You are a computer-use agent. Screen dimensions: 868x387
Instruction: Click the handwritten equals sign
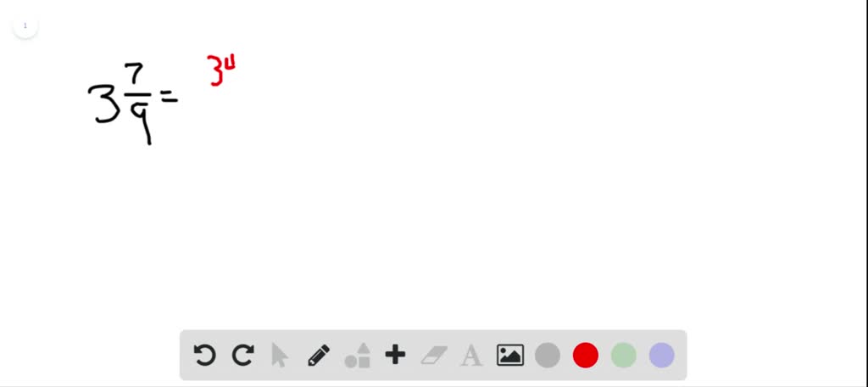coord(169,98)
